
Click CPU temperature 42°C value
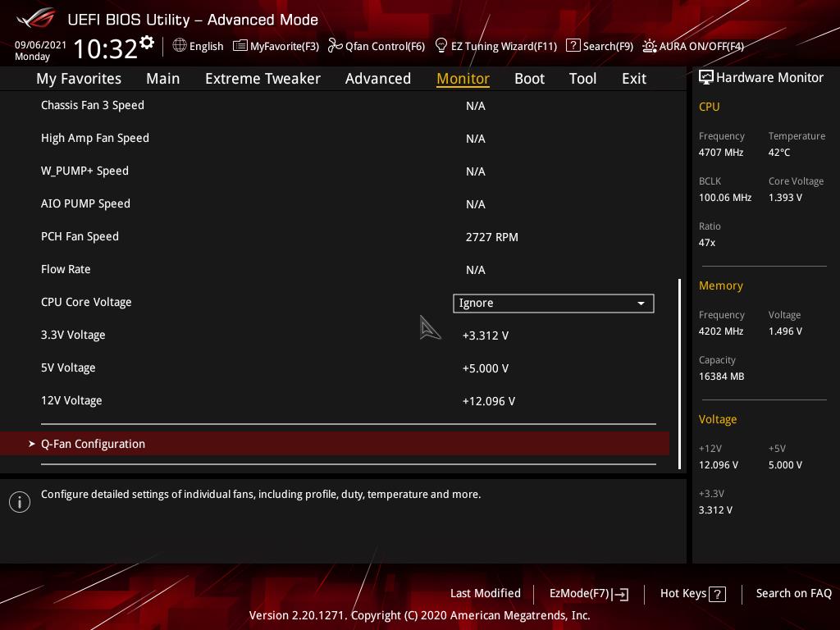[779, 152]
